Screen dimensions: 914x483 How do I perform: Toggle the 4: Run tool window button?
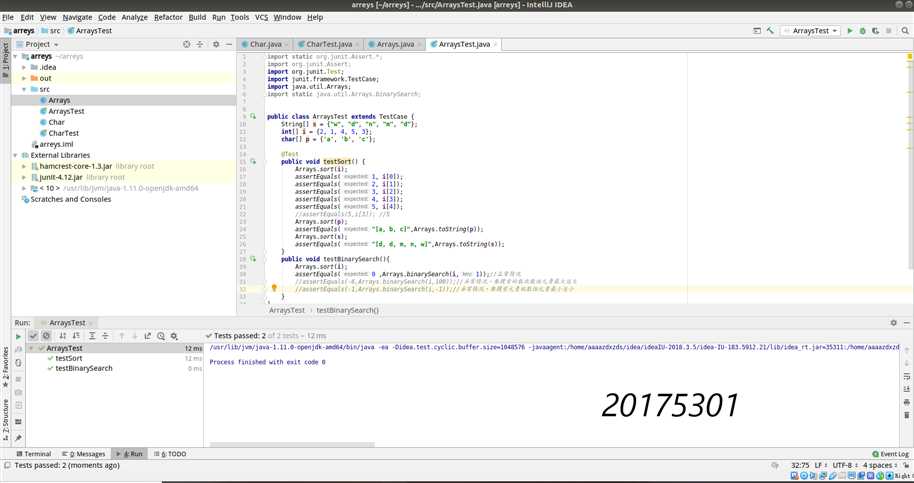pos(129,454)
